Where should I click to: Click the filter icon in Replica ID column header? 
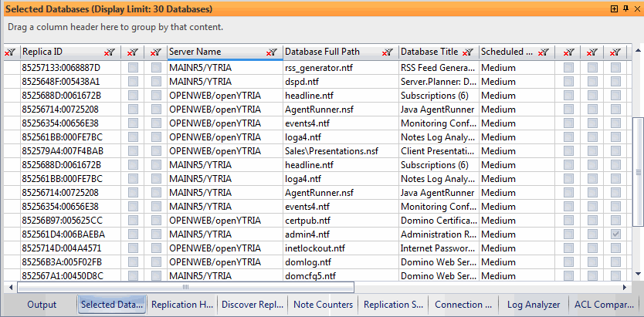click(x=109, y=52)
